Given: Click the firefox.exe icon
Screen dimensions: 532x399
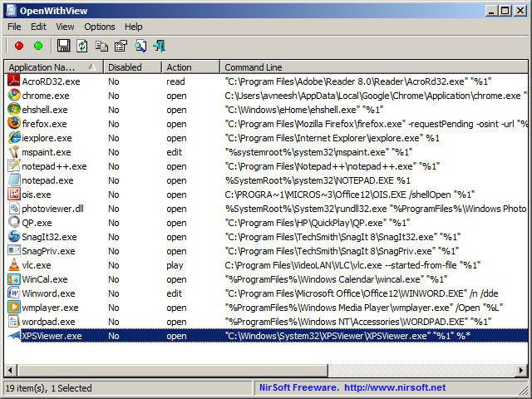Looking at the screenshot, I should 13,123.
